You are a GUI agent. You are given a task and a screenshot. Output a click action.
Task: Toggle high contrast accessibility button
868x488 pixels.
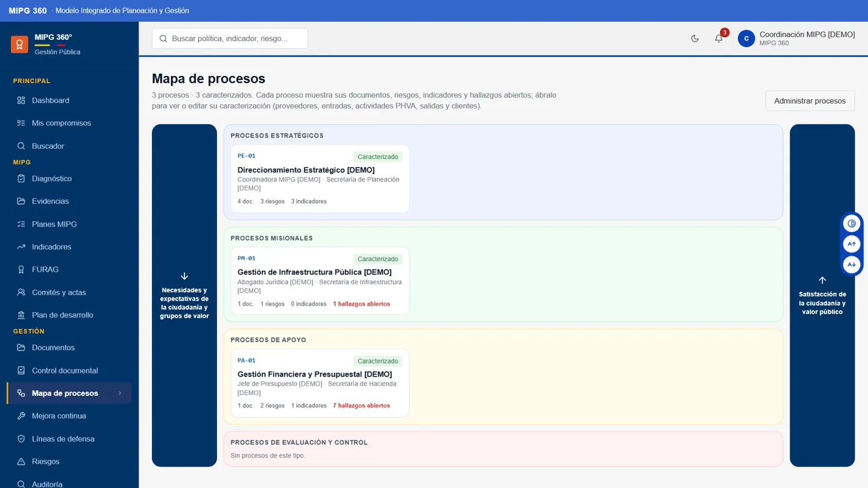click(x=851, y=224)
